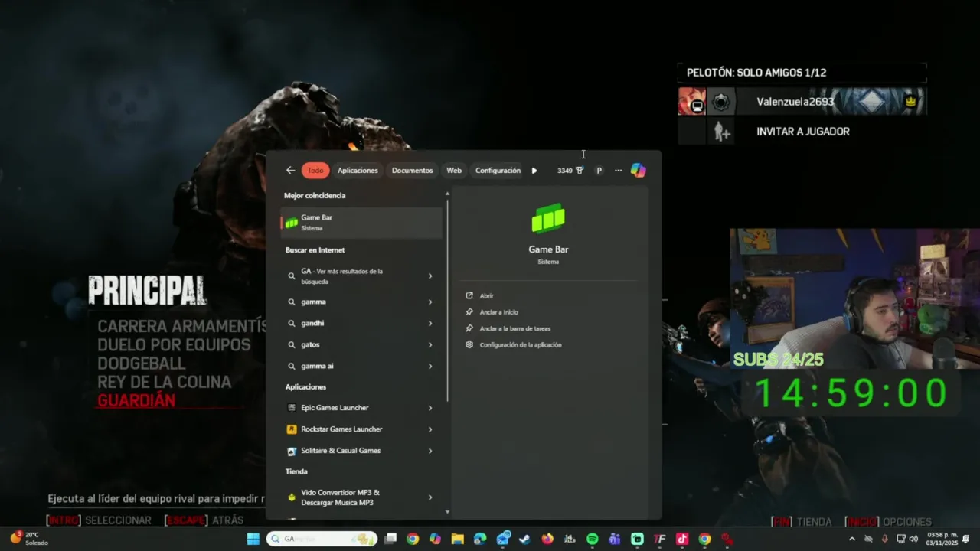Click the large Game Bar preview icon
Viewport: 980px width, 551px height.
point(548,219)
